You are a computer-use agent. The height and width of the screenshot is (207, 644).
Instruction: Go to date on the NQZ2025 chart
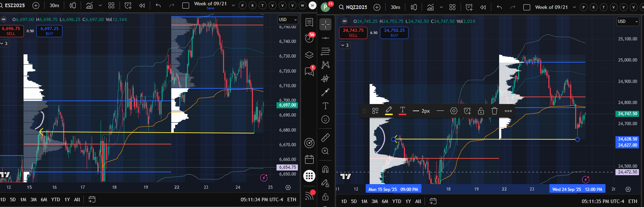[433, 201]
